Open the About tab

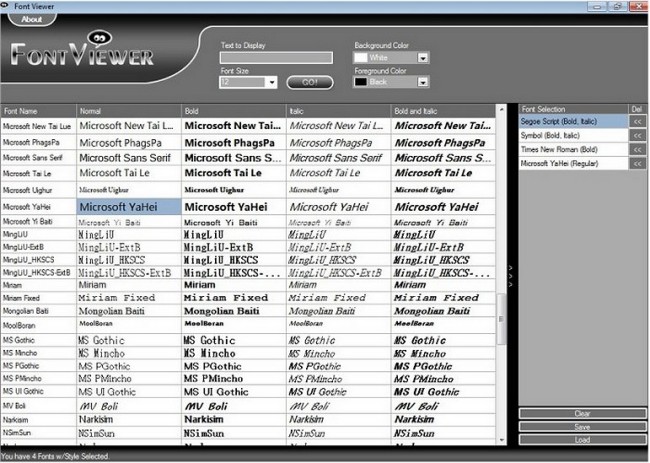click(32, 19)
